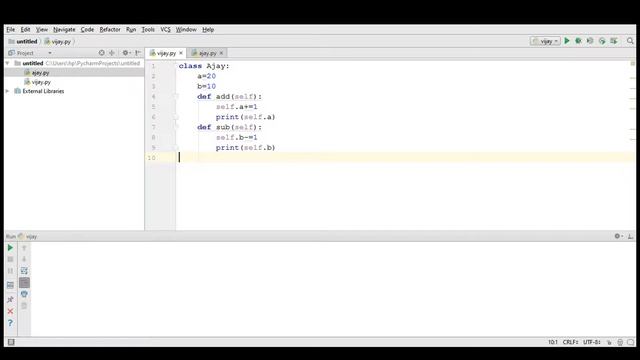Click error stripe indicator at editor top-right
640x360 pixels.
point(632,63)
